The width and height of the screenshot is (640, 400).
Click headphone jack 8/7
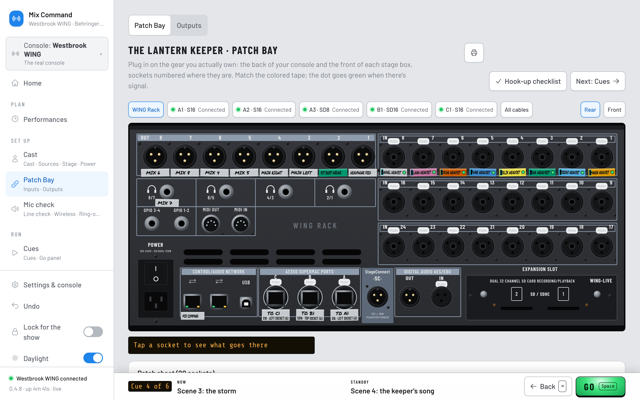(167, 191)
